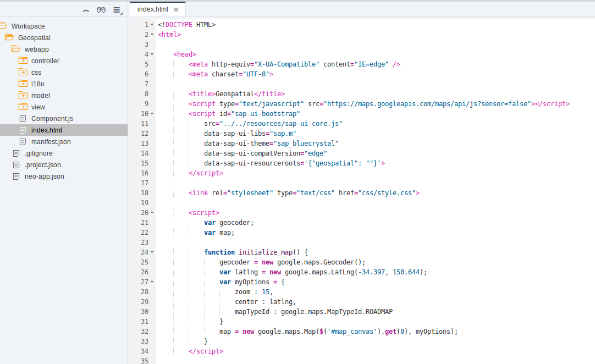595x364 pixels.
Task: Select the Workspace root folder icon
Action: pyautogui.click(x=3, y=26)
